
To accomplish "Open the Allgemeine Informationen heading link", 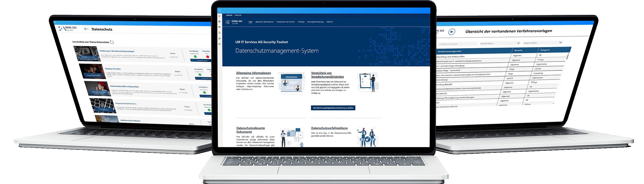I will pos(253,73).
